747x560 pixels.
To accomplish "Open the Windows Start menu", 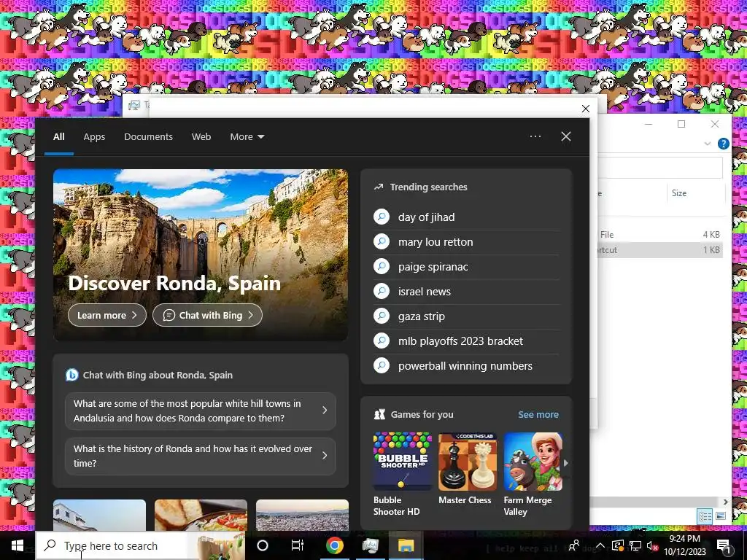I will point(18,545).
